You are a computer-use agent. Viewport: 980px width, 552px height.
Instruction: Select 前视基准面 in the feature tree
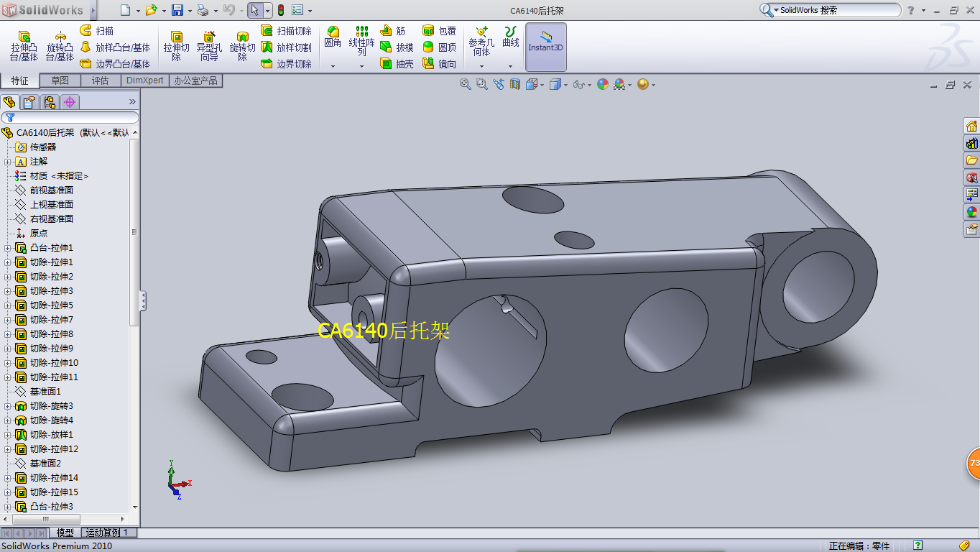point(51,190)
